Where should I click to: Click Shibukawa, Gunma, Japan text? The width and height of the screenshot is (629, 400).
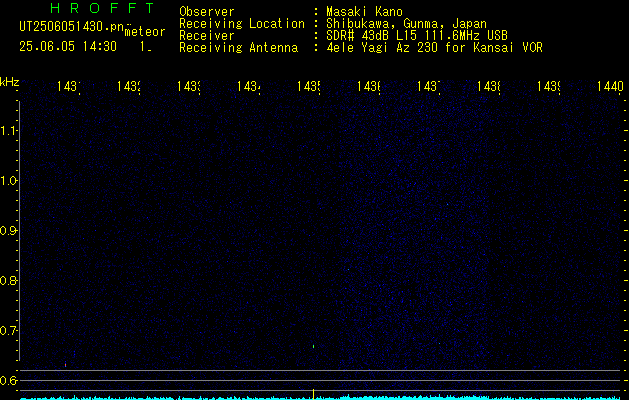pyautogui.click(x=406, y=24)
